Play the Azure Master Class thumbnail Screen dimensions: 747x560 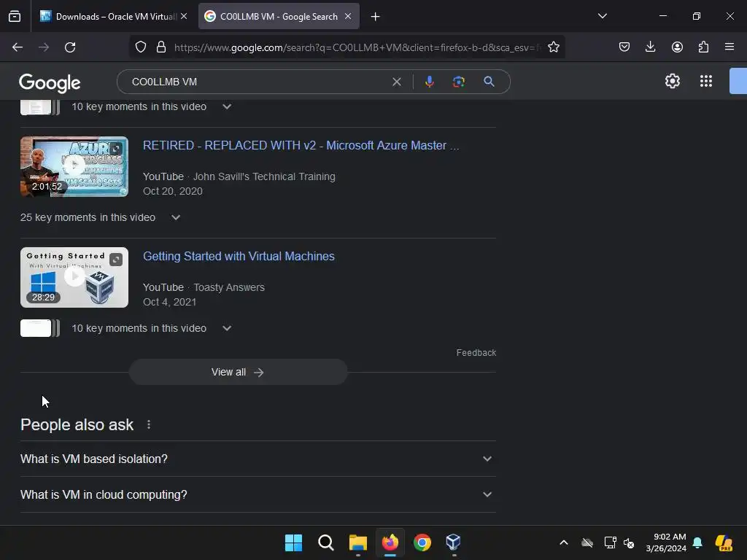coord(74,167)
